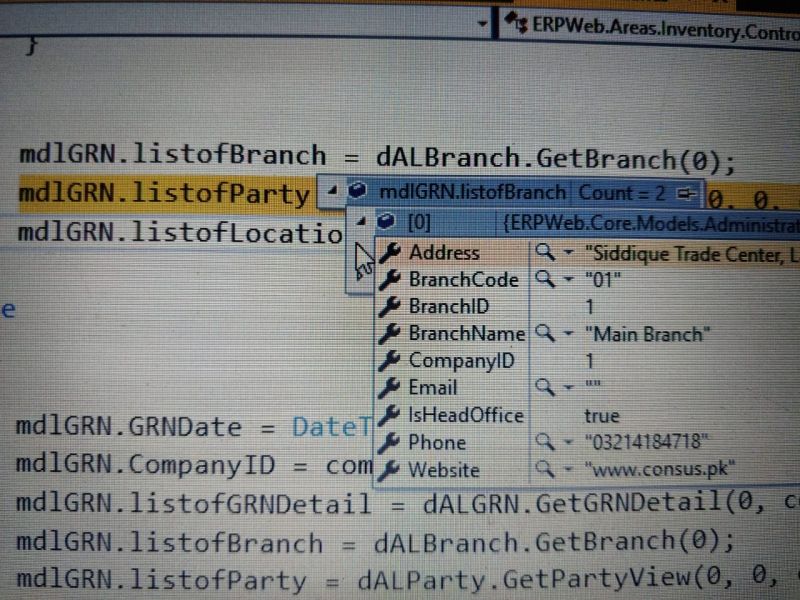Click the wrench icon for Phone property
800x600 pixels.
[390, 442]
